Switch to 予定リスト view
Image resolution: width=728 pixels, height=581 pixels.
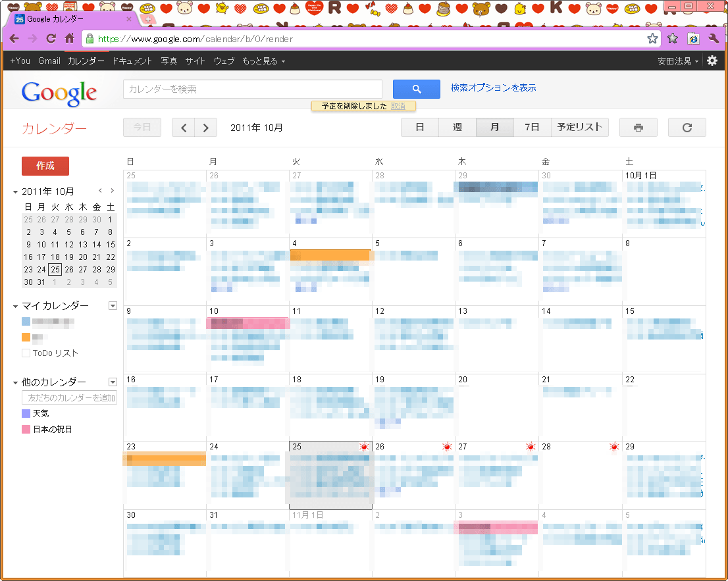coord(579,128)
